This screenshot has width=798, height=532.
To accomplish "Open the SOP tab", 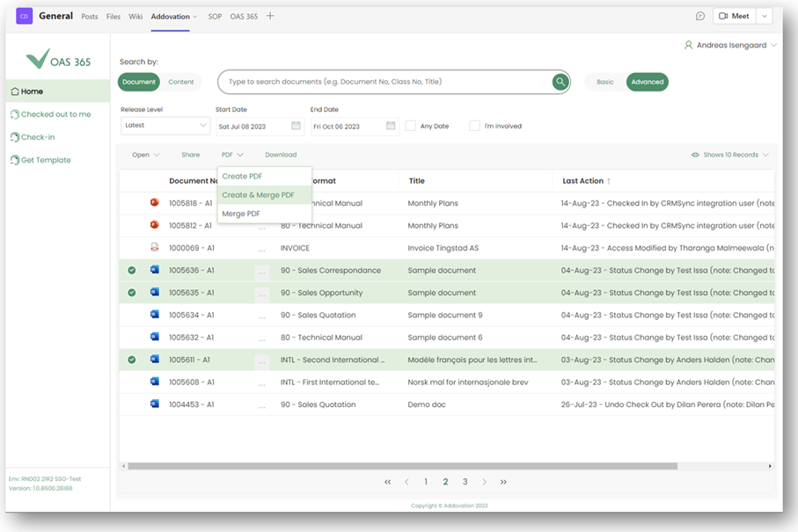I will pos(215,17).
